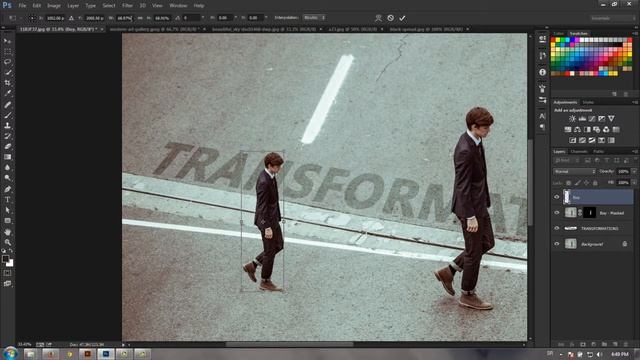Click the rotation angle input field
This screenshot has width=640, height=360.
click(190, 18)
